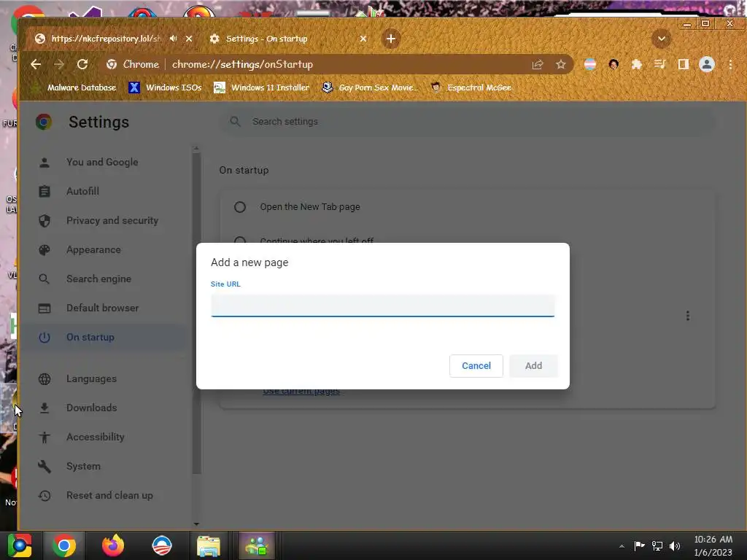Open the profile avatar menu
The height and width of the screenshot is (560, 747).
click(x=706, y=64)
